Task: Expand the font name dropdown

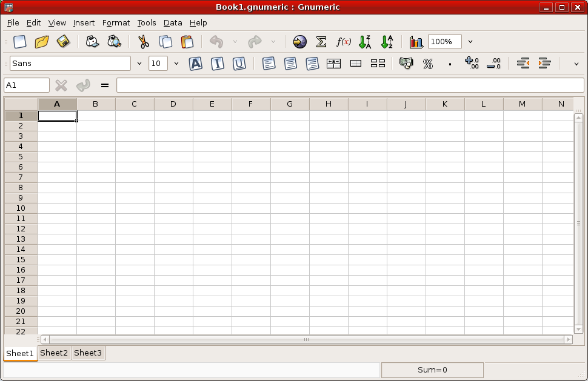Action: click(x=139, y=64)
